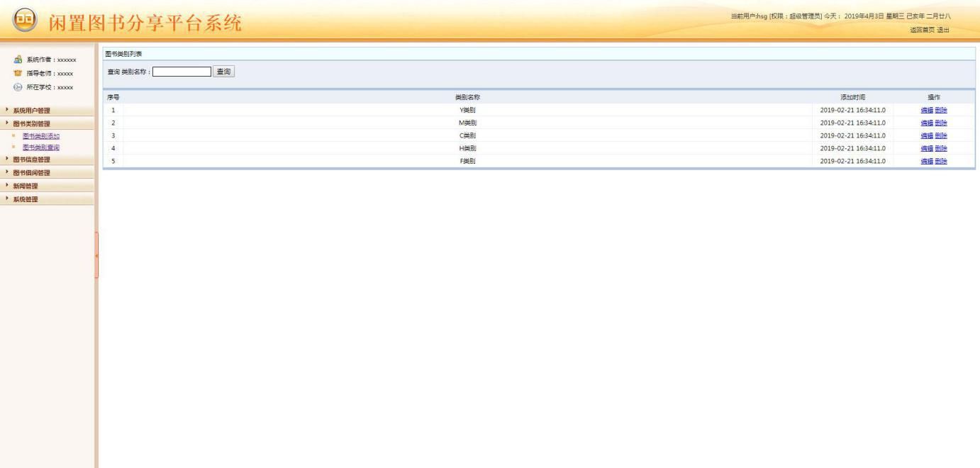Delete the H类别 row

[941, 148]
